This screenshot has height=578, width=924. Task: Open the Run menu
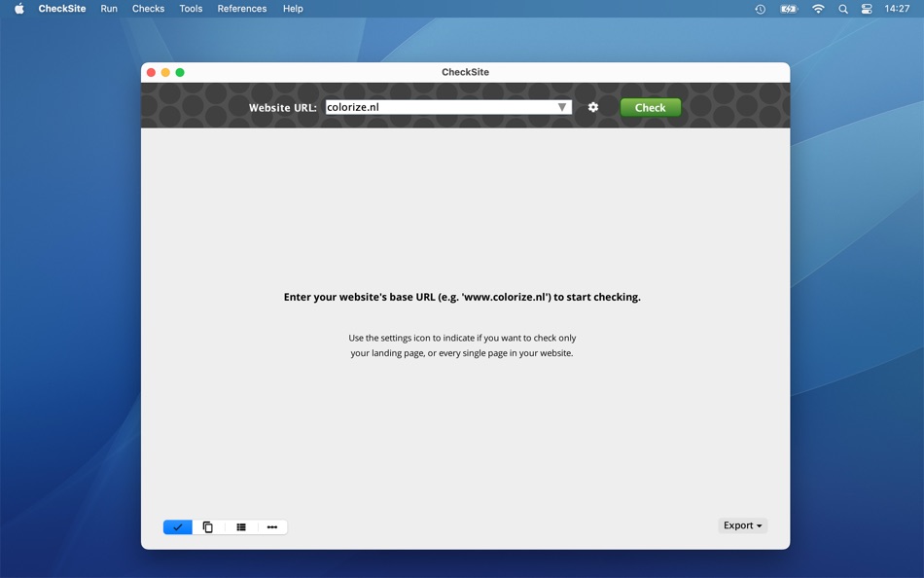(109, 8)
